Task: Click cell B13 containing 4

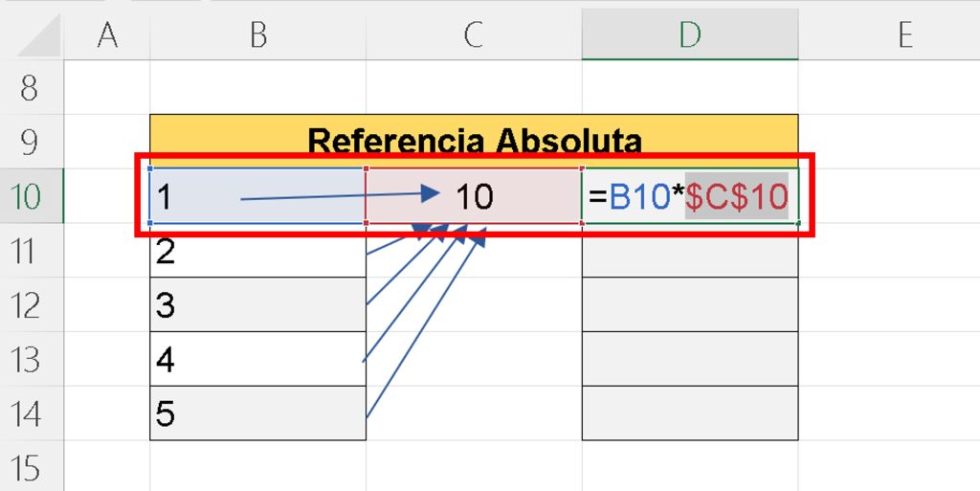Action: click(258, 359)
